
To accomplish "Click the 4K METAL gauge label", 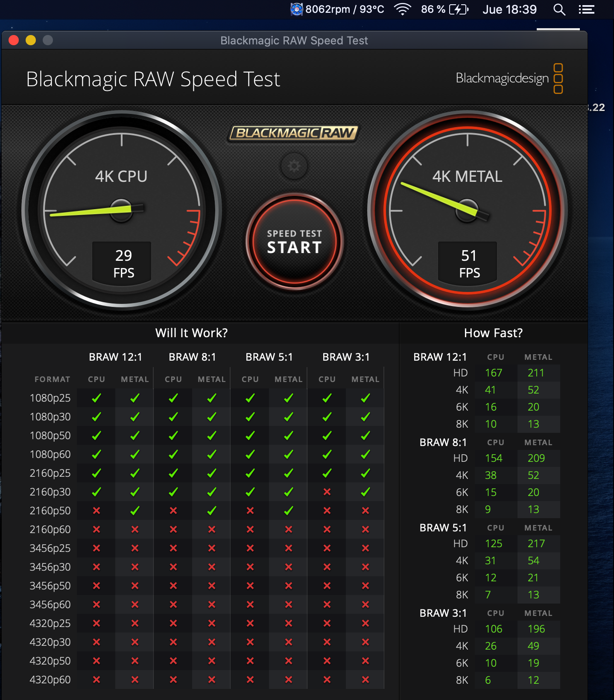I will (x=467, y=176).
